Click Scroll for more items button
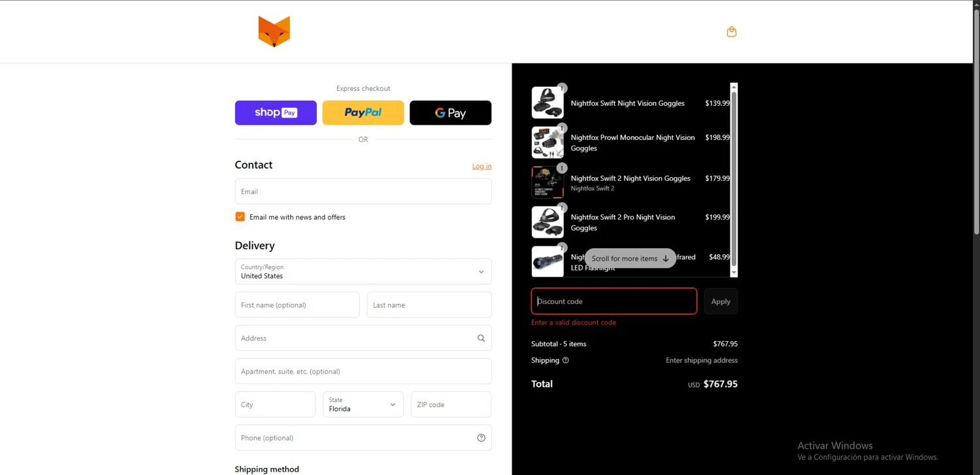The height and width of the screenshot is (475, 980). coord(630,258)
